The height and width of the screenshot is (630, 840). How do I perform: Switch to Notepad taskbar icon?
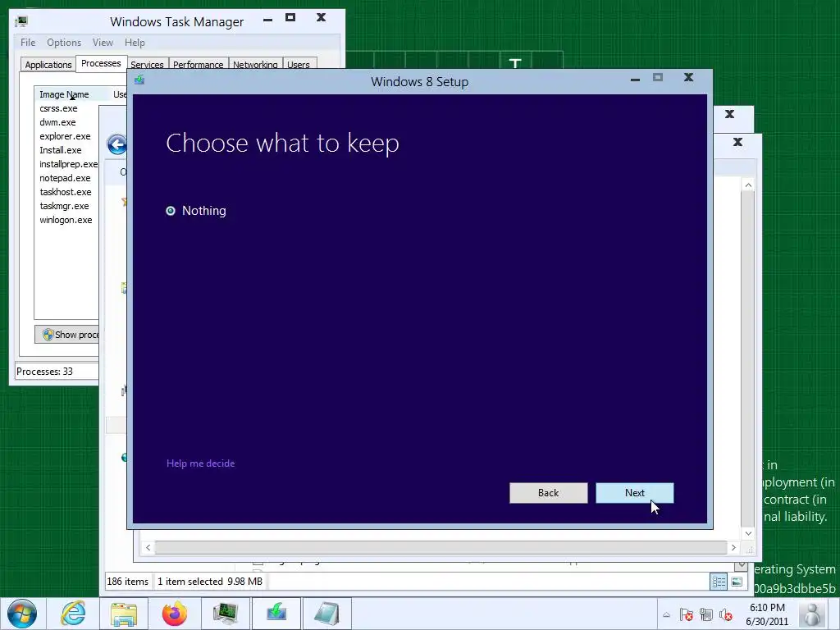[x=327, y=614]
